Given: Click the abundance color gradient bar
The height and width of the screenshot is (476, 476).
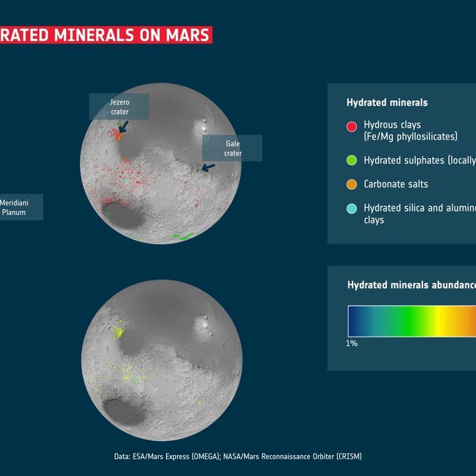Looking at the screenshot, I should click(x=412, y=321).
